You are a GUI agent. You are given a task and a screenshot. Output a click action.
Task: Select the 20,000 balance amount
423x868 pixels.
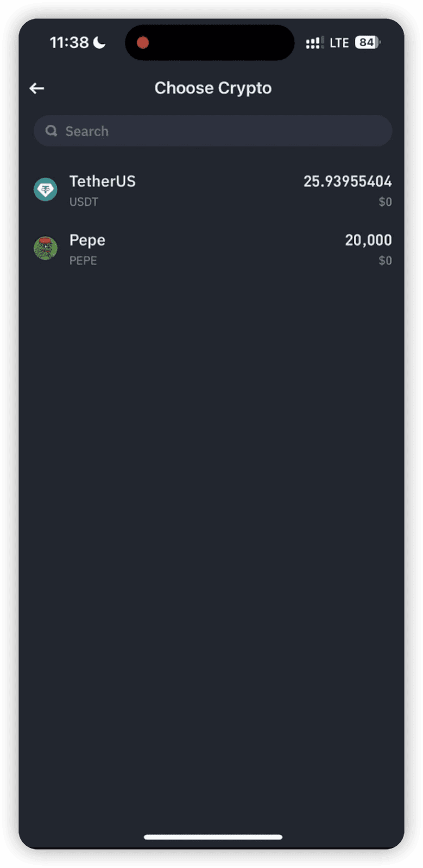[368, 240]
